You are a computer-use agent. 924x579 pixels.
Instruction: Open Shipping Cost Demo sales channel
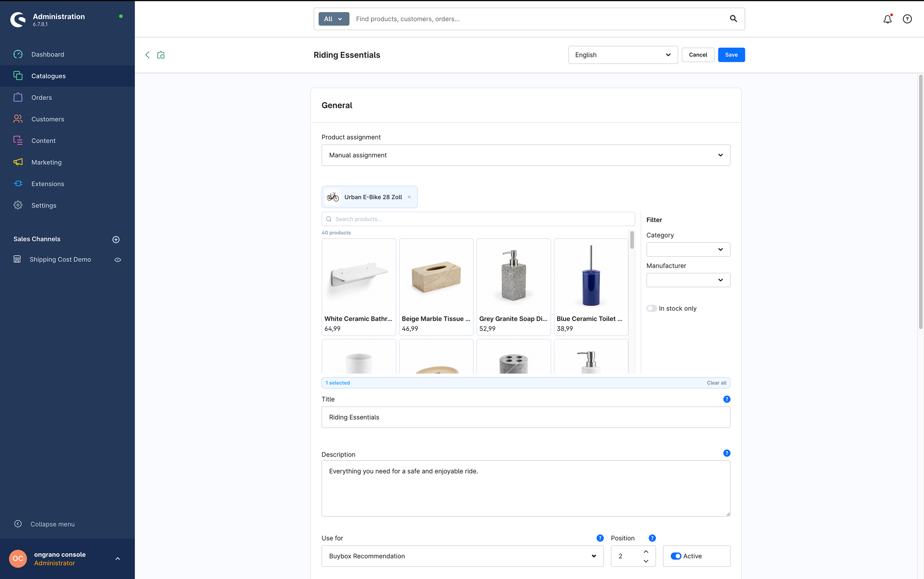click(x=60, y=259)
